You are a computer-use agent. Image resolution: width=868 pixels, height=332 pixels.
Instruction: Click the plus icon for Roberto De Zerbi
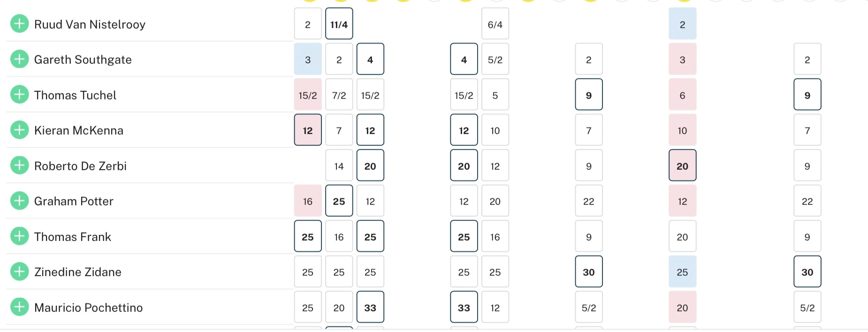pos(19,166)
